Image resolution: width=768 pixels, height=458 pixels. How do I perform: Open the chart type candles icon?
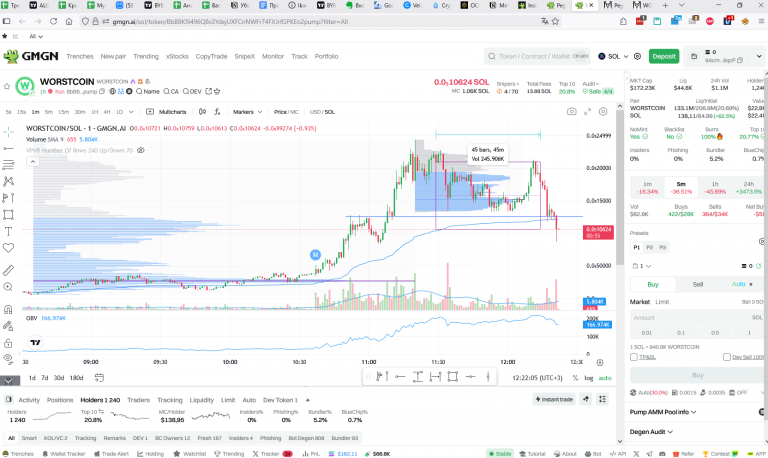(202, 112)
